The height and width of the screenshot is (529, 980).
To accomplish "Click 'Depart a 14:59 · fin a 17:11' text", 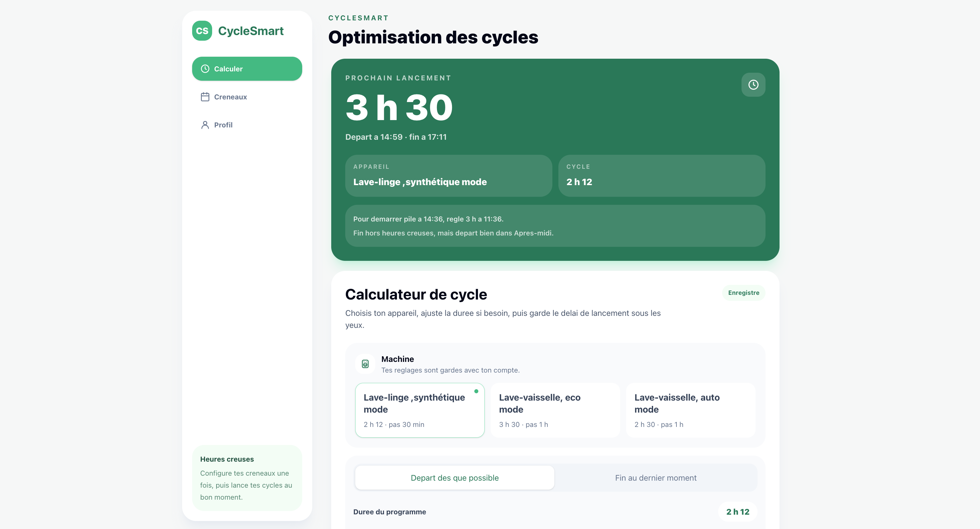I will [396, 137].
